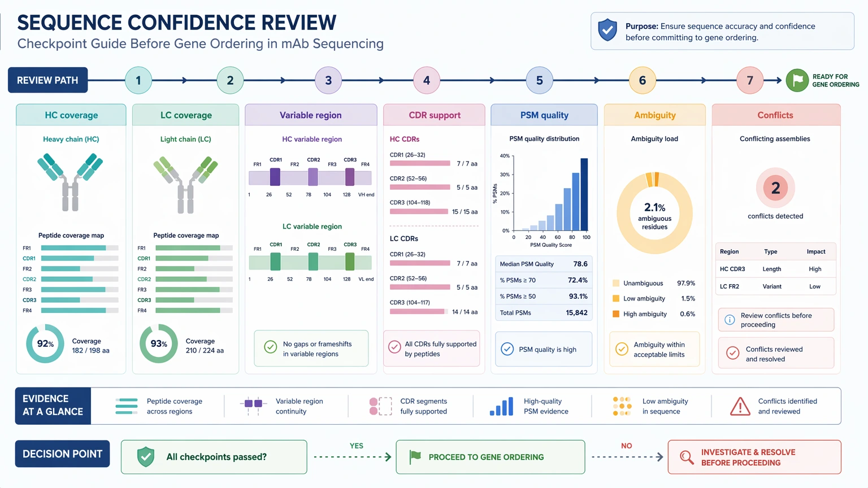868x488 pixels.
Task: Click the Low ambiguity legend color swatch
Action: pyautogui.click(x=616, y=298)
